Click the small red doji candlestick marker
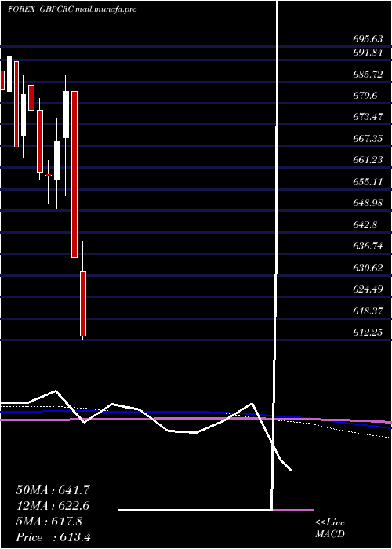This screenshot has height=549, width=392. [x=49, y=175]
